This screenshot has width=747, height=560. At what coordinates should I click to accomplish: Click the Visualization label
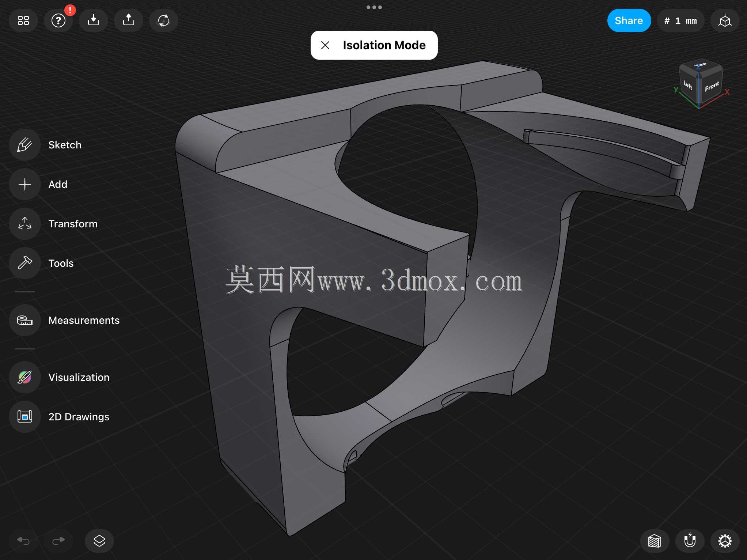click(79, 377)
